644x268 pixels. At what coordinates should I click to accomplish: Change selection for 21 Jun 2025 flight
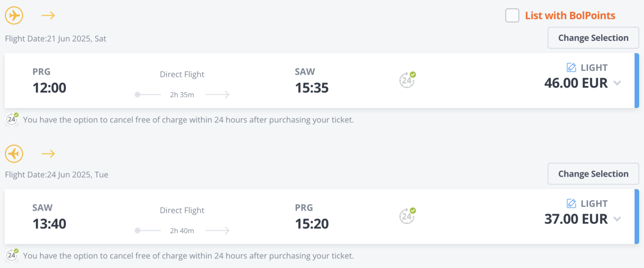[593, 38]
